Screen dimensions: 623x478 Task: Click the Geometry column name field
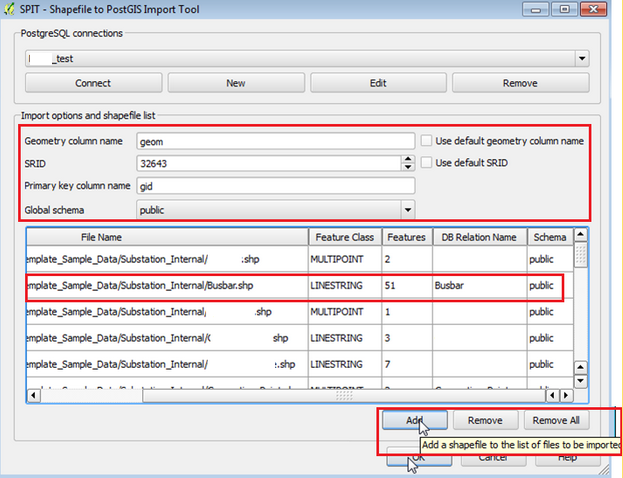tap(276, 141)
